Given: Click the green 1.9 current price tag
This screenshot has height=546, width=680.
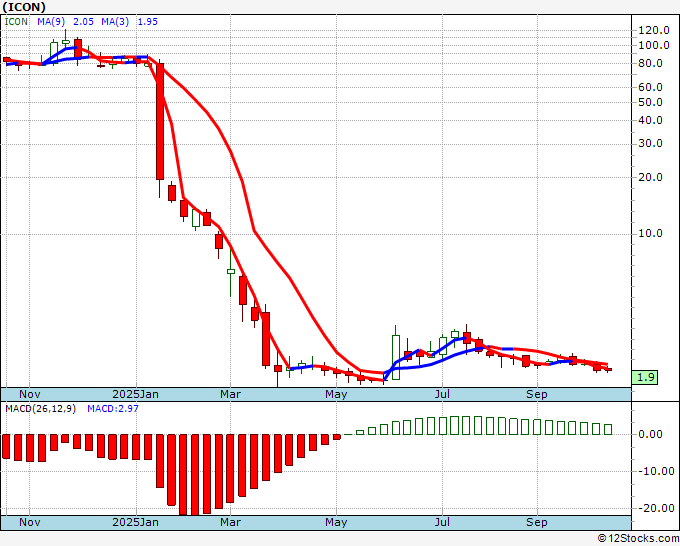Looking at the screenshot, I should pos(644,377).
